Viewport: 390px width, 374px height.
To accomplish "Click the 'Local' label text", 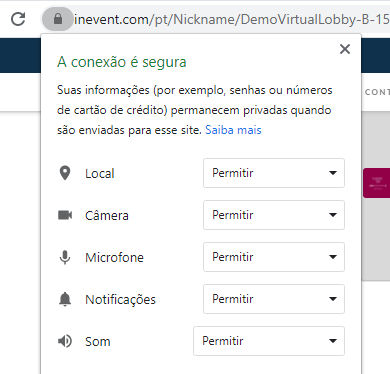I will tap(100, 174).
